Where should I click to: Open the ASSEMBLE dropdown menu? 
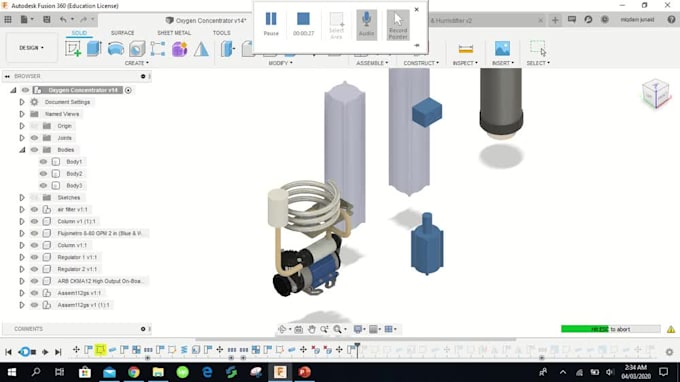pos(372,63)
